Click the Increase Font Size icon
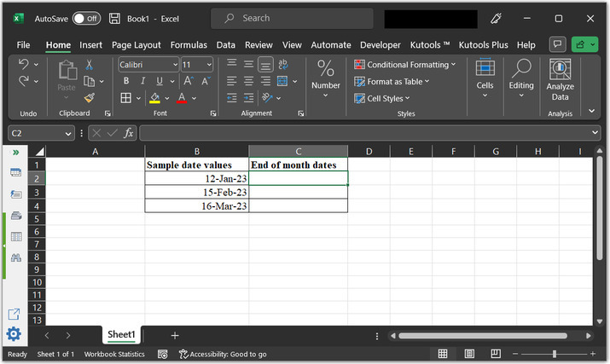Viewport: 610px width, 364px height. pos(189,81)
